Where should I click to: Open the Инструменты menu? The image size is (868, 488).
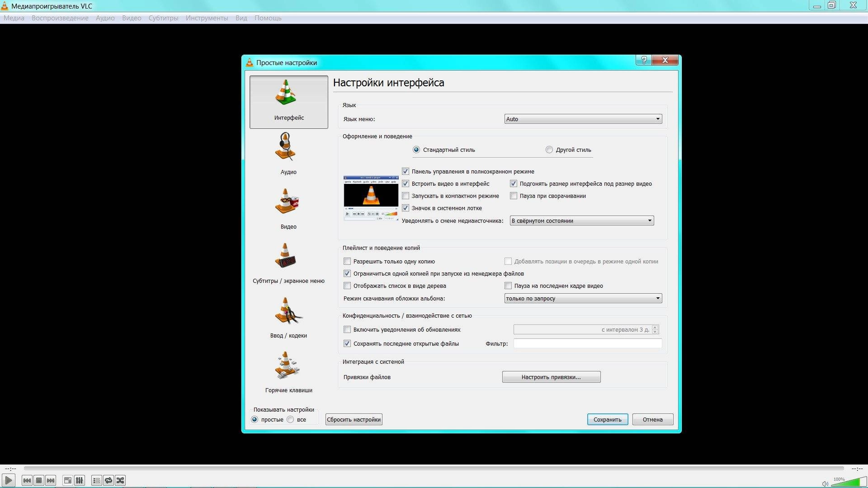pyautogui.click(x=207, y=18)
